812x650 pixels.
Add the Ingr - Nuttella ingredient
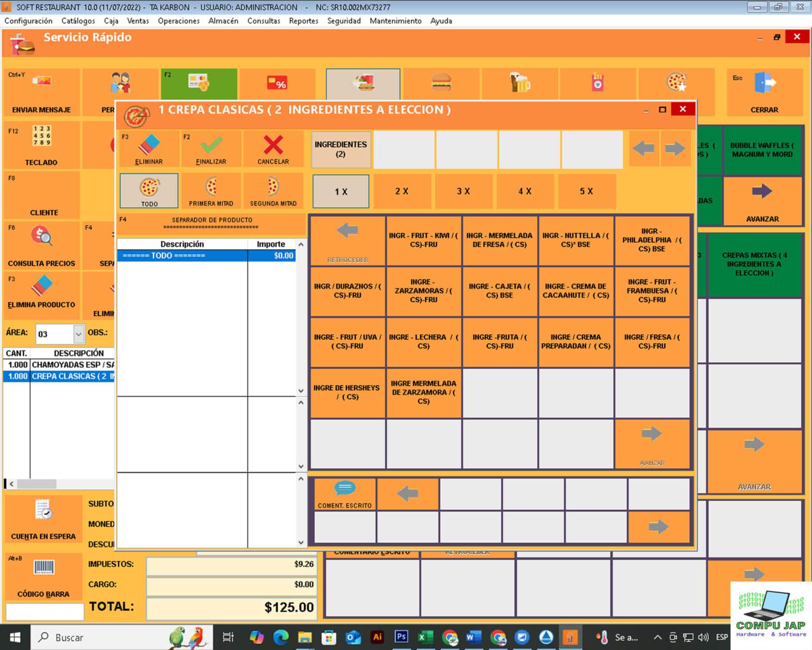click(576, 241)
